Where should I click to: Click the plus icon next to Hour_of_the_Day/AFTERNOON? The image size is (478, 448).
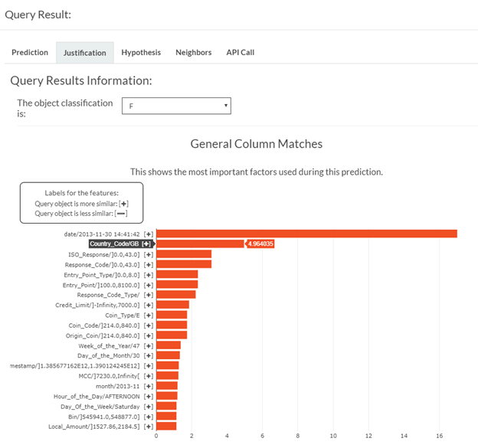149,396
